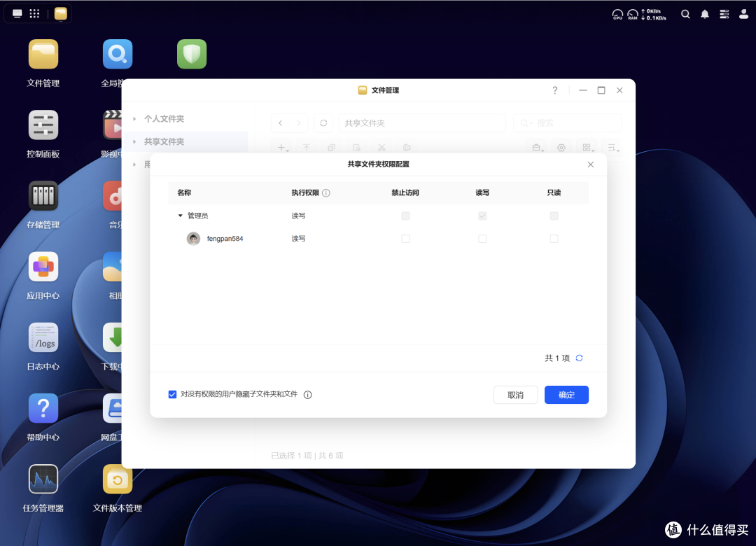This screenshot has height=546, width=756.
Task: Open the file manager new (+) dropdown
Action: coord(283,148)
